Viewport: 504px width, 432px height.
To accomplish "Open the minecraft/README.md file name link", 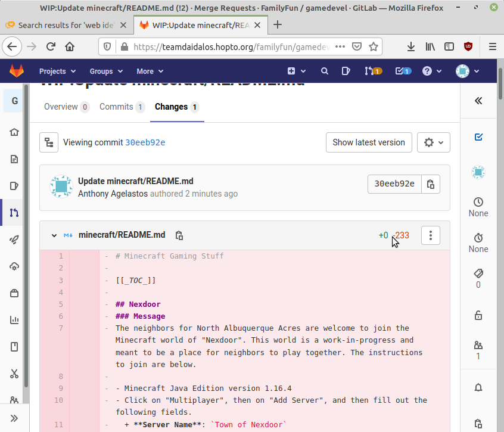I will pos(122,235).
